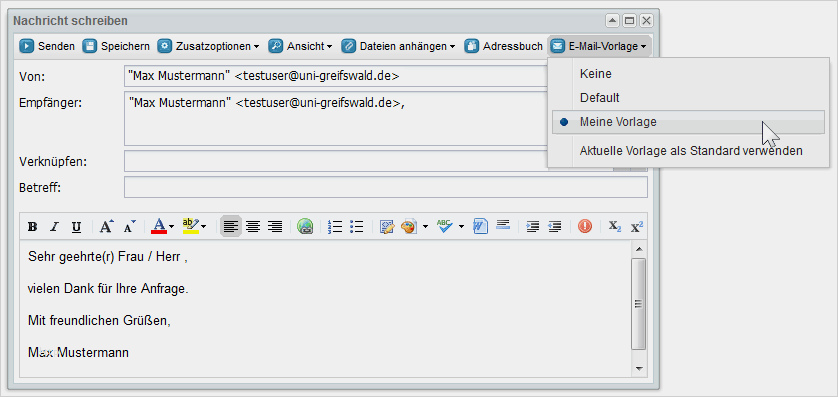Insert a hyperlink with the globe icon
The width and height of the screenshot is (838, 397).
click(x=305, y=227)
